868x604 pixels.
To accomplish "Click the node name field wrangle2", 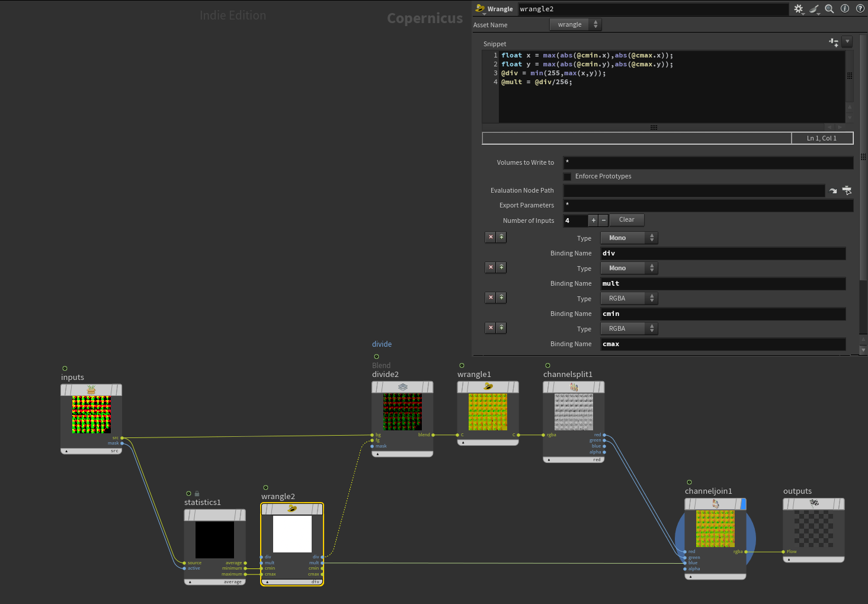I will (654, 9).
